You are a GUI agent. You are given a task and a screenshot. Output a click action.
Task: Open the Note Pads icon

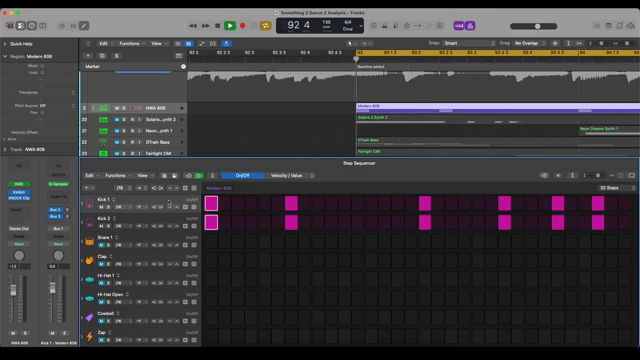click(609, 26)
